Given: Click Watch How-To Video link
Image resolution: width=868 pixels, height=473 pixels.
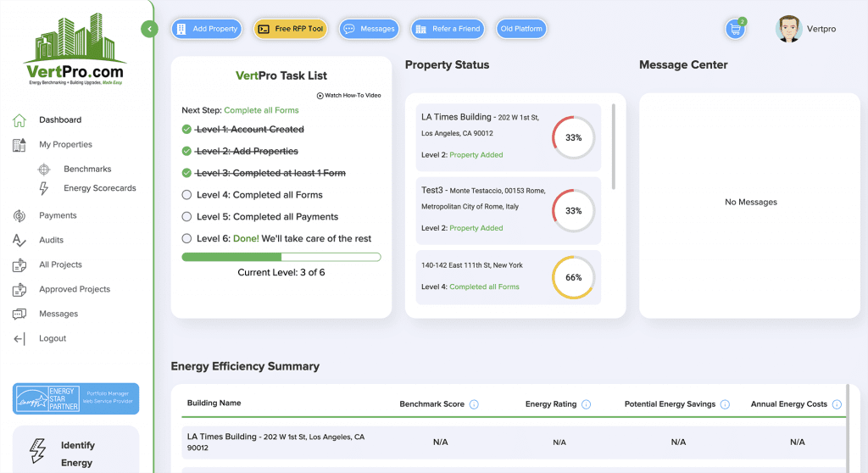Looking at the screenshot, I should coord(348,95).
